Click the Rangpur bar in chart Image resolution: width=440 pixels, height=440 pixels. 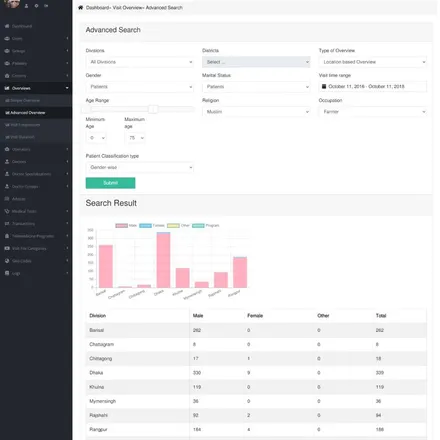tap(240, 272)
